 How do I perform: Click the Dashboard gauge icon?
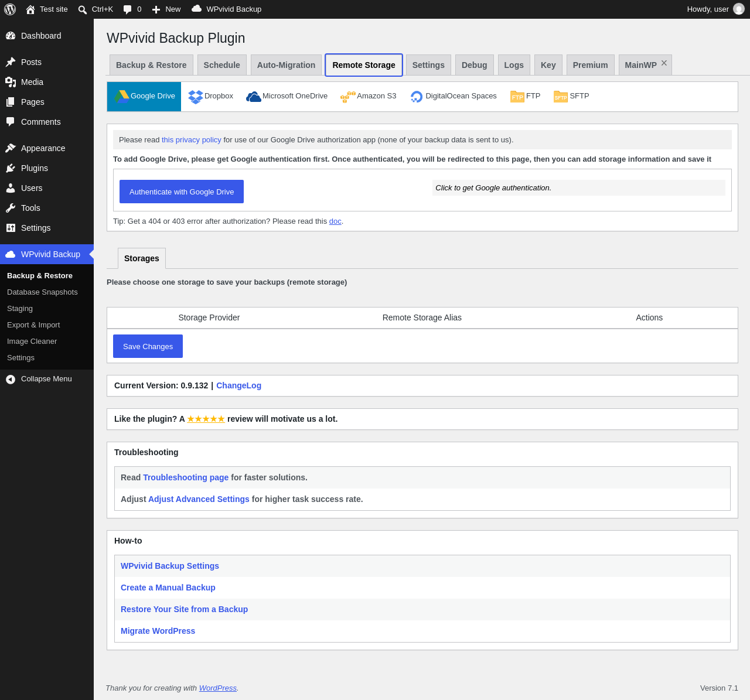coord(11,36)
